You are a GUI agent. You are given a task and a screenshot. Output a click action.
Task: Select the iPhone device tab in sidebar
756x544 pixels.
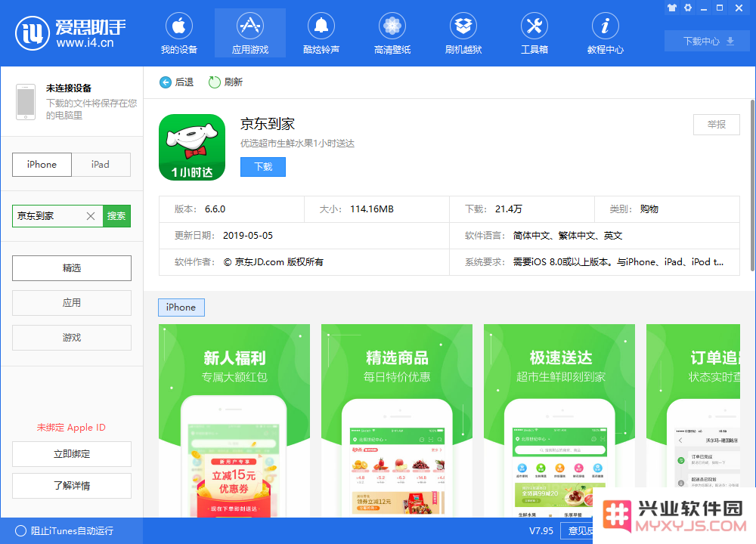coord(42,164)
